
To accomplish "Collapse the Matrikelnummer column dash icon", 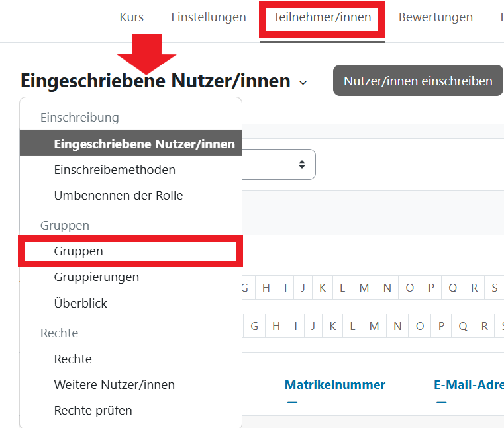I will coord(292,402).
